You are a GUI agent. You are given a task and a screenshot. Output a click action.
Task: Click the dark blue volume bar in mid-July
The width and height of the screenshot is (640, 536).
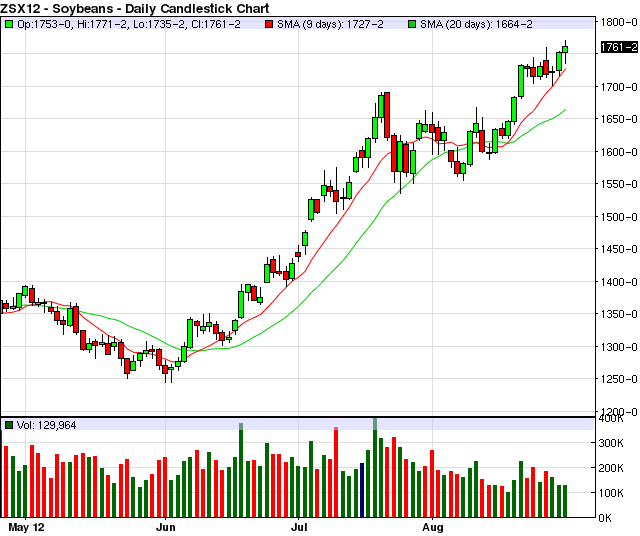362,490
